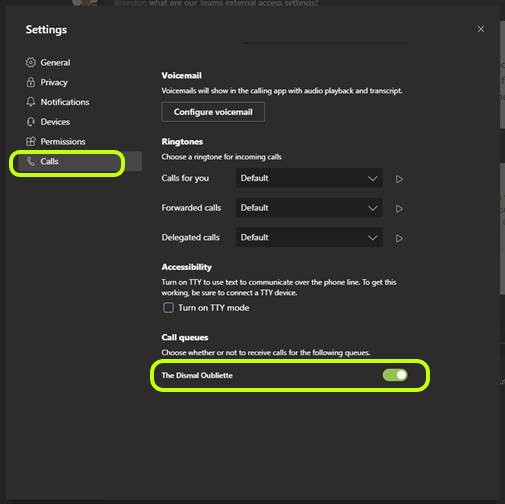The width and height of the screenshot is (505, 504).
Task: Open the Devices settings section
Action: 55,122
